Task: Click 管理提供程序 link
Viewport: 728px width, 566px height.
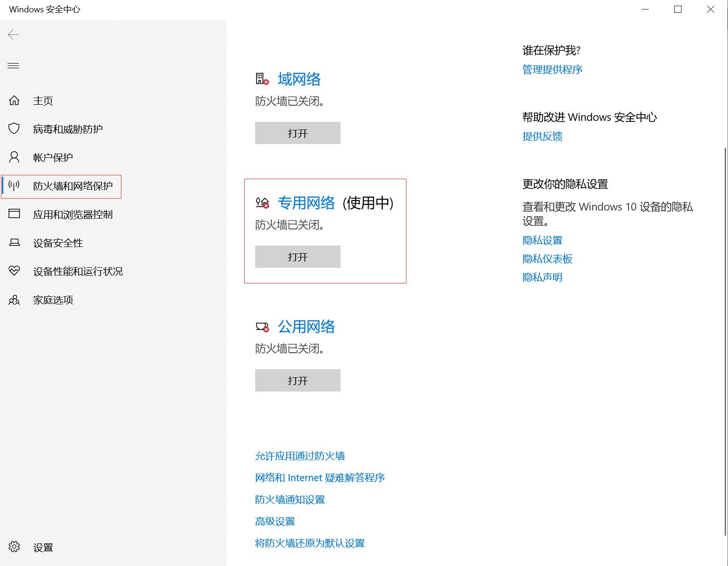Action: (x=552, y=70)
